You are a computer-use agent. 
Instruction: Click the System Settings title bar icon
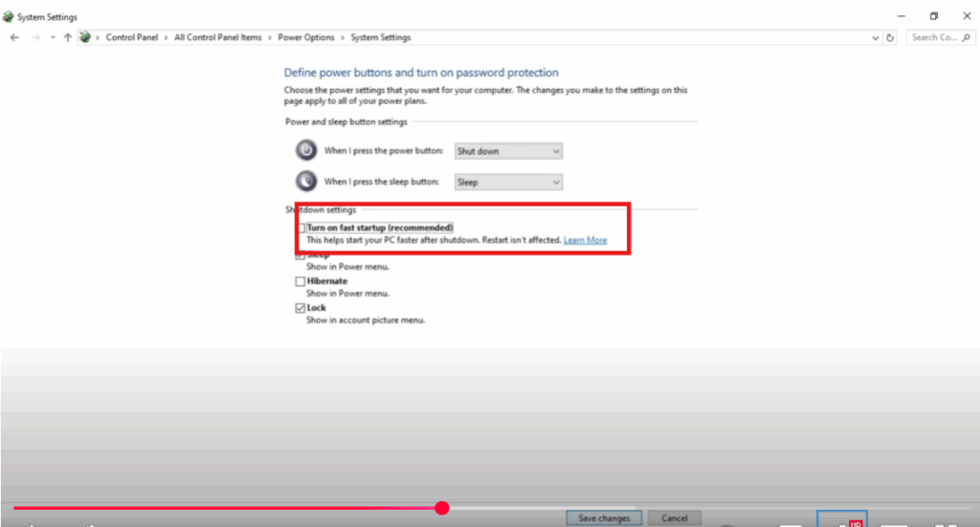point(8,17)
